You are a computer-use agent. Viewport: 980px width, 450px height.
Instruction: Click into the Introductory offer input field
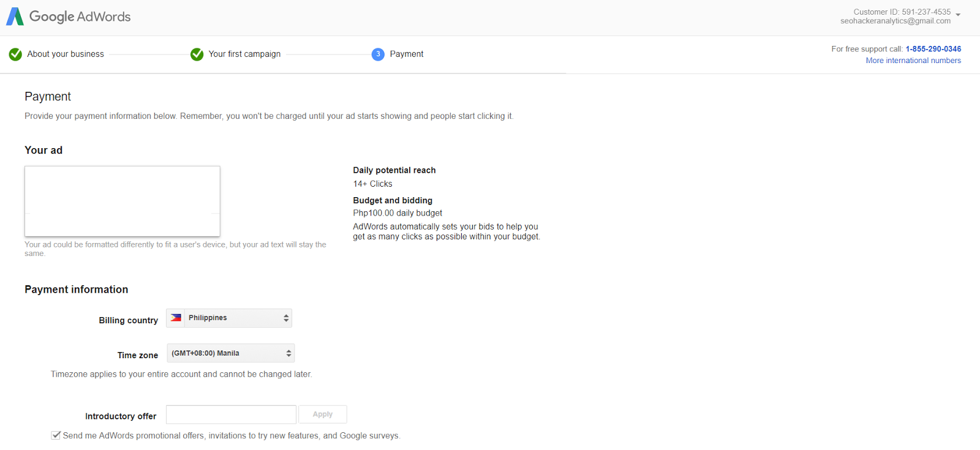(231, 414)
